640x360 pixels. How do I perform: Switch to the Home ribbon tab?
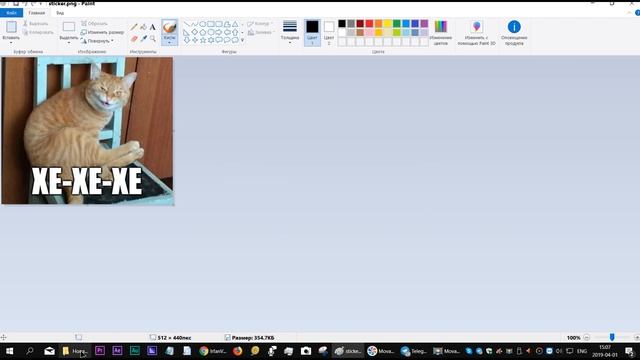37,13
